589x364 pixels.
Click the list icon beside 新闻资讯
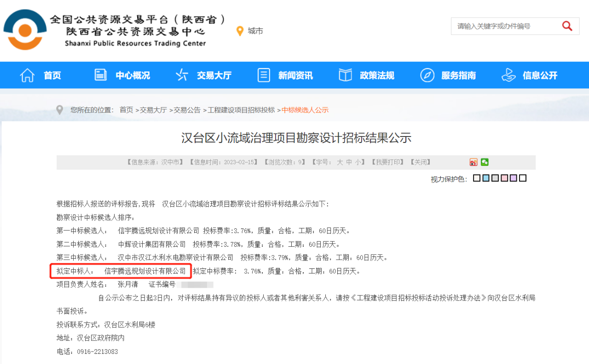point(264,75)
